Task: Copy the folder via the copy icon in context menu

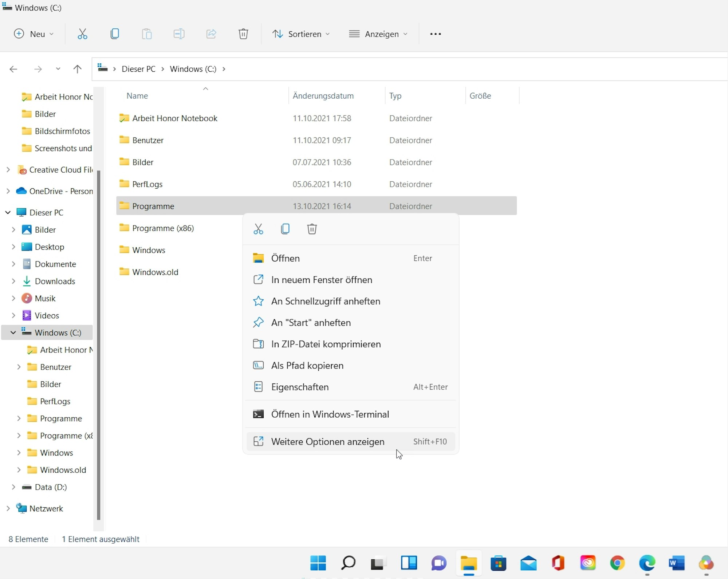Action: click(x=286, y=229)
